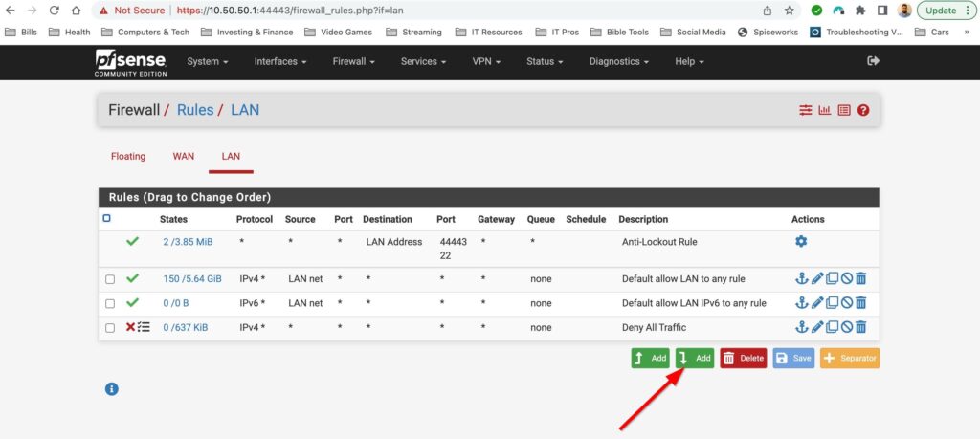Image resolution: width=980 pixels, height=439 pixels.
Task: Open the Rules breadcrumb link
Action: click(195, 110)
